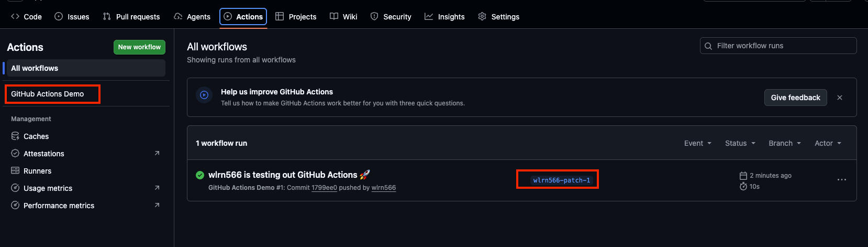
Task: Expand the Branch filter dropdown
Action: coord(785,143)
